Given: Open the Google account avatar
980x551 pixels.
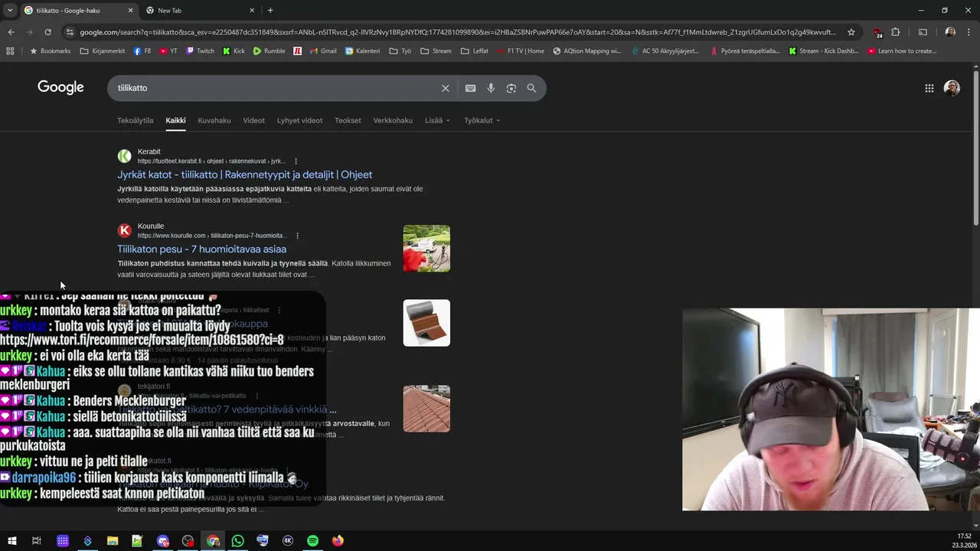Looking at the screenshot, I should 952,88.
